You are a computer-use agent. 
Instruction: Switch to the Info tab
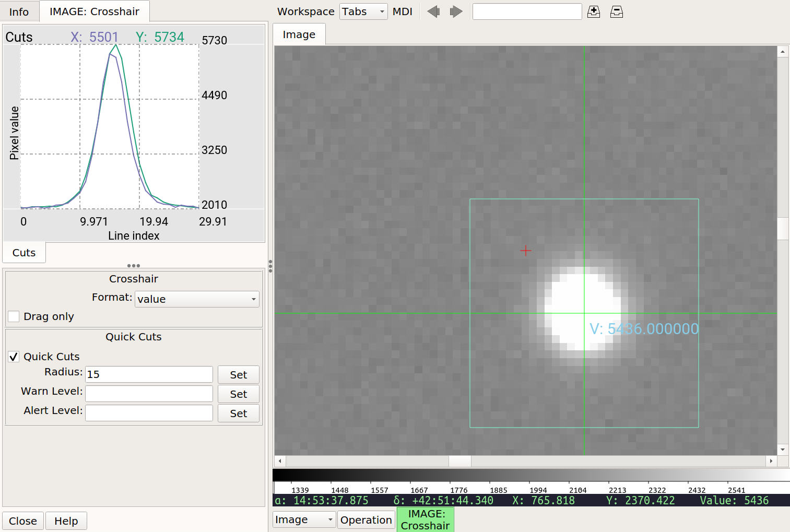(x=19, y=11)
